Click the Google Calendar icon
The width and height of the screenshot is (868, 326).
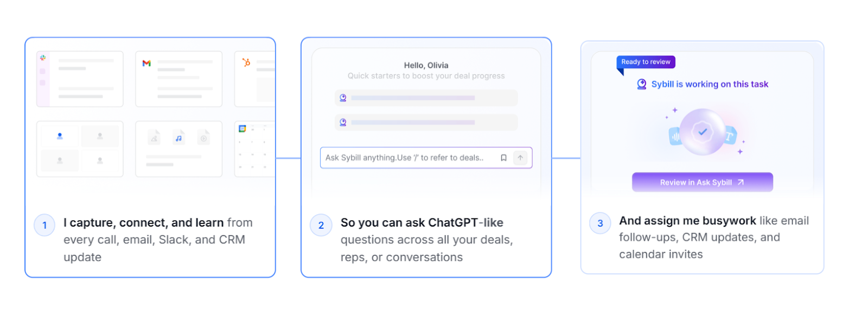coord(242,129)
